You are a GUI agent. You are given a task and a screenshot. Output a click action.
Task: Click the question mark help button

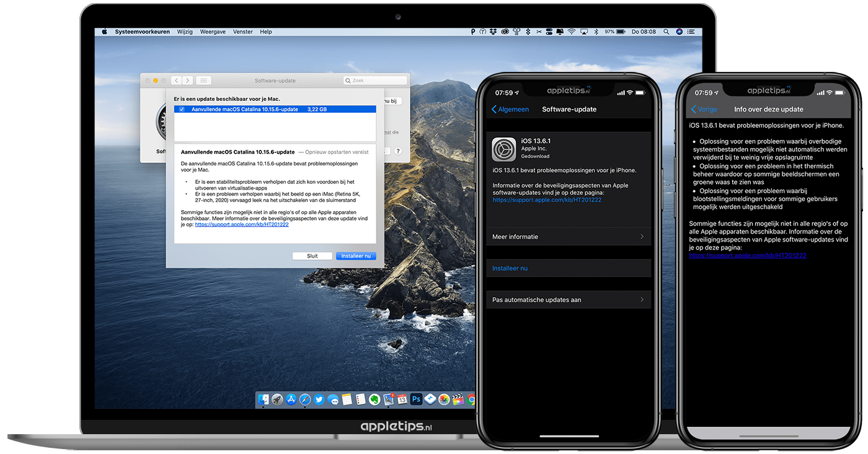tap(398, 151)
